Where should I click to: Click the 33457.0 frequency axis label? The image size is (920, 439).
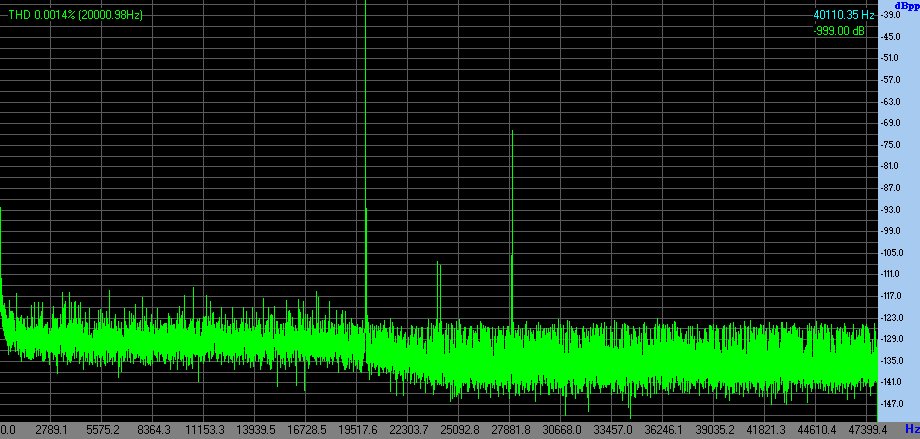coord(613,430)
